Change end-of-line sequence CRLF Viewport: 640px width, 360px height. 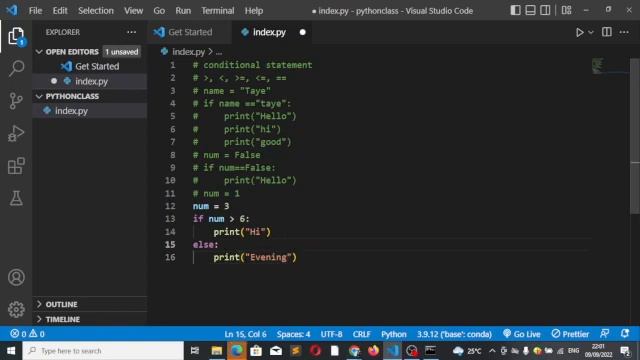click(x=361, y=334)
